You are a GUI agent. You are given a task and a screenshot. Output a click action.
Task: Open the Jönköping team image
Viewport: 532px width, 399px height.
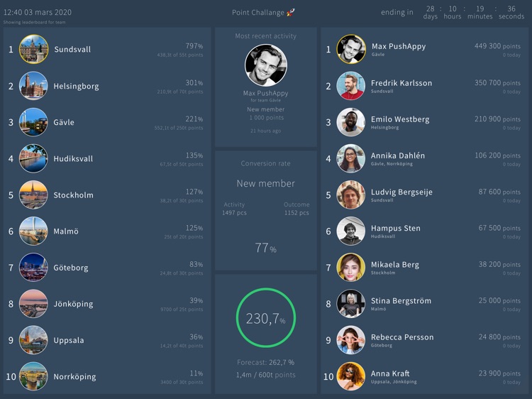[33, 304]
